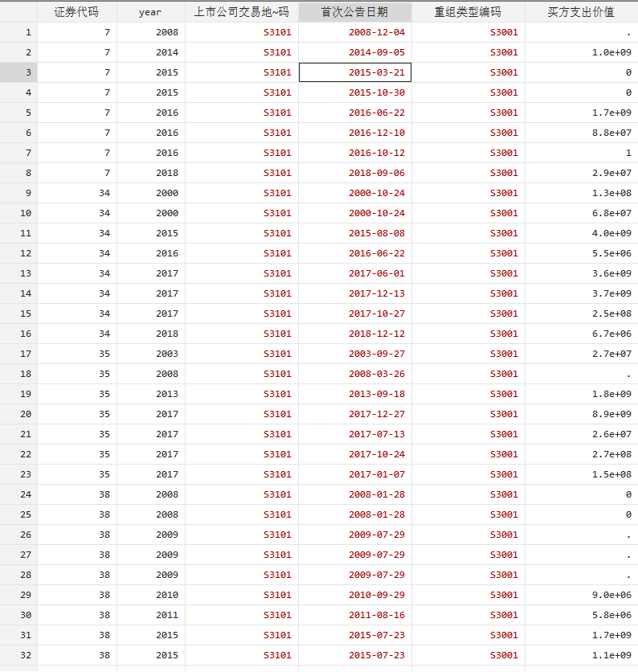The image size is (638, 672).
Task: Select row number 1 header
Action: (18, 32)
